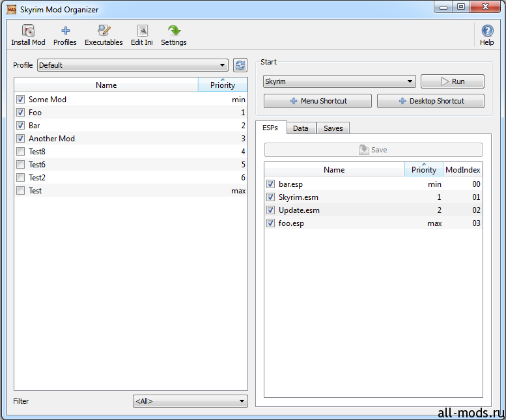
Task: Enable the Test2 mod checkbox
Action: coord(20,177)
